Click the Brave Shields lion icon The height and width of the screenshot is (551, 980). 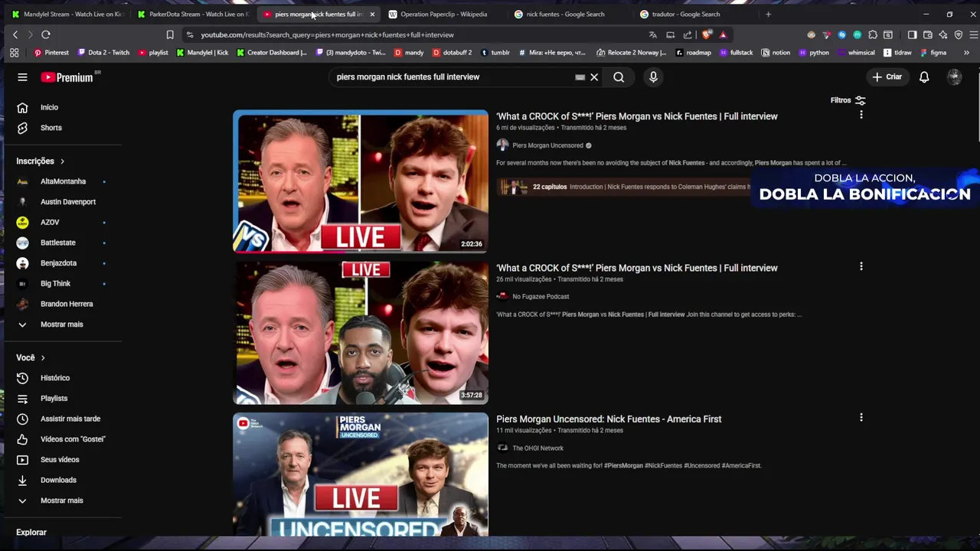[x=707, y=34]
